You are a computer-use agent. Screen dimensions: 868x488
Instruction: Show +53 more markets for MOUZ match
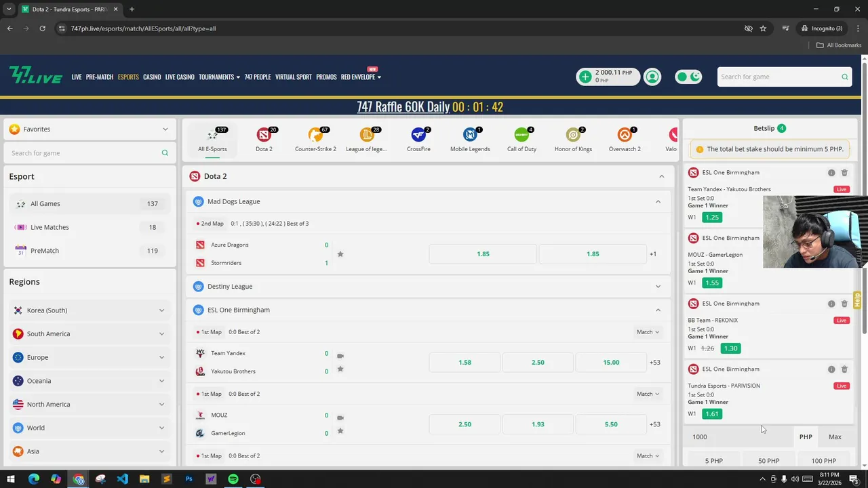click(x=654, y=424)
